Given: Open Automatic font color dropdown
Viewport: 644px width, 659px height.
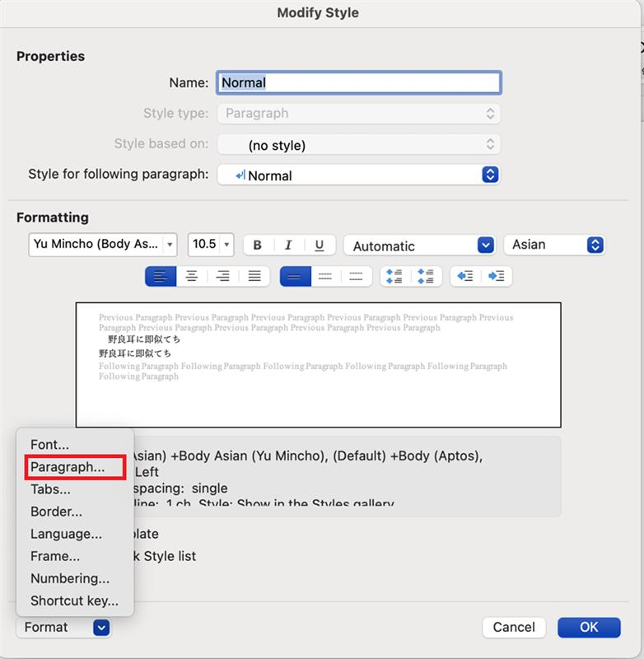Looking at the screenshot, I should coord(419,245).
